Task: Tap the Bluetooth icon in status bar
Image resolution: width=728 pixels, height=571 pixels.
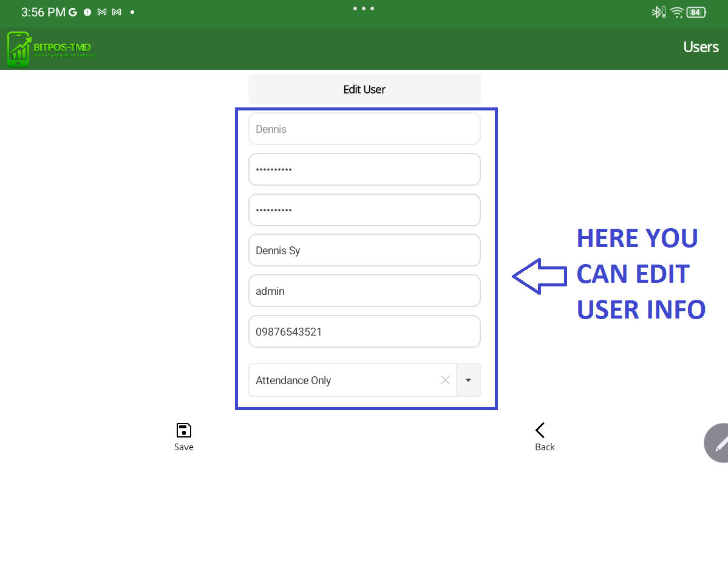Action: [656, 12]
